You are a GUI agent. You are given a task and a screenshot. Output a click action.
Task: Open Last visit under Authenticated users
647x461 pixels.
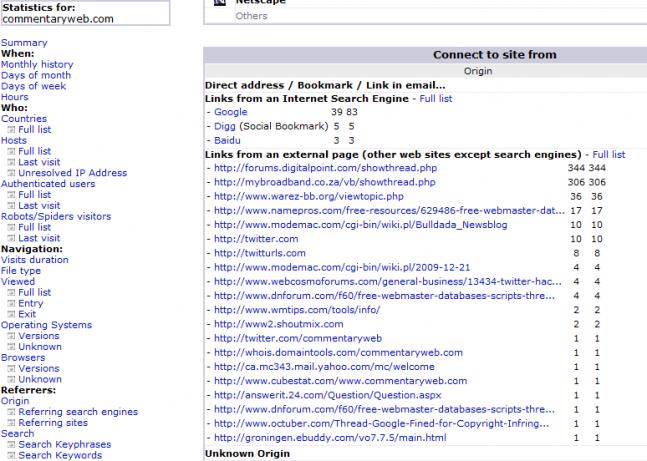click(x=39, y=206)
